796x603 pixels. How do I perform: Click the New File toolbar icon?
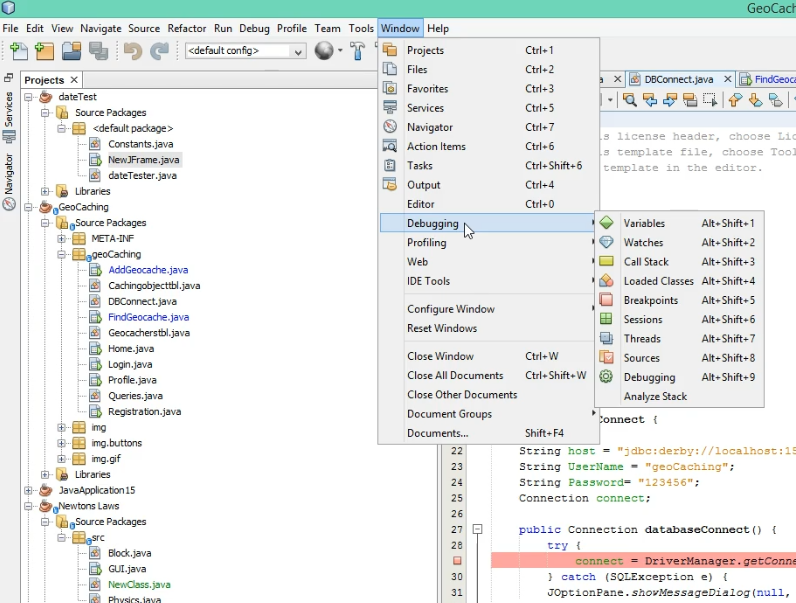pos(19,51)
